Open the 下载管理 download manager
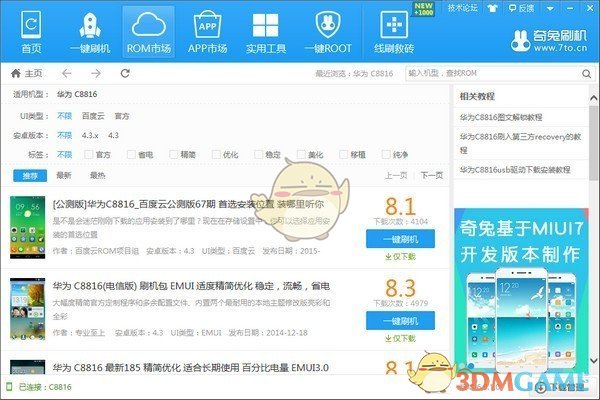Viewport: 600px width, 400px height. pos(561,387)
